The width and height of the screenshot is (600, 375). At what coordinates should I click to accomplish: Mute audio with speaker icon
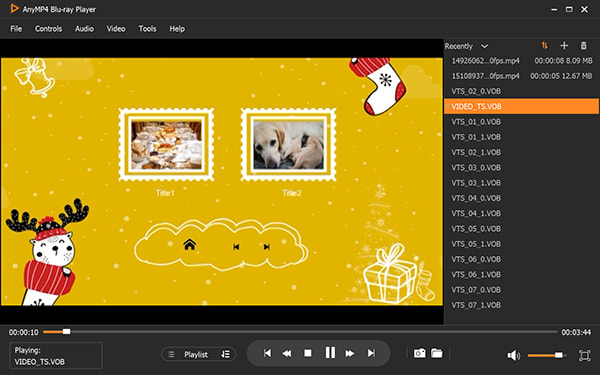513,355
